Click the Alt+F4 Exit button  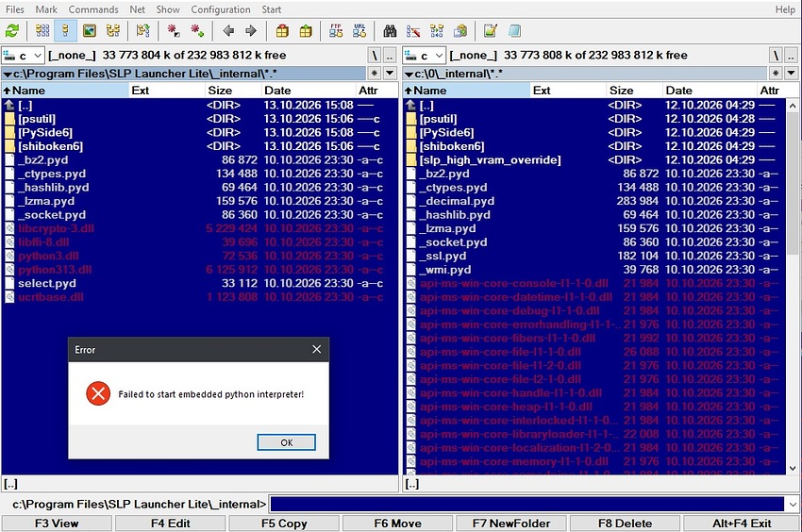coord(742,524)
